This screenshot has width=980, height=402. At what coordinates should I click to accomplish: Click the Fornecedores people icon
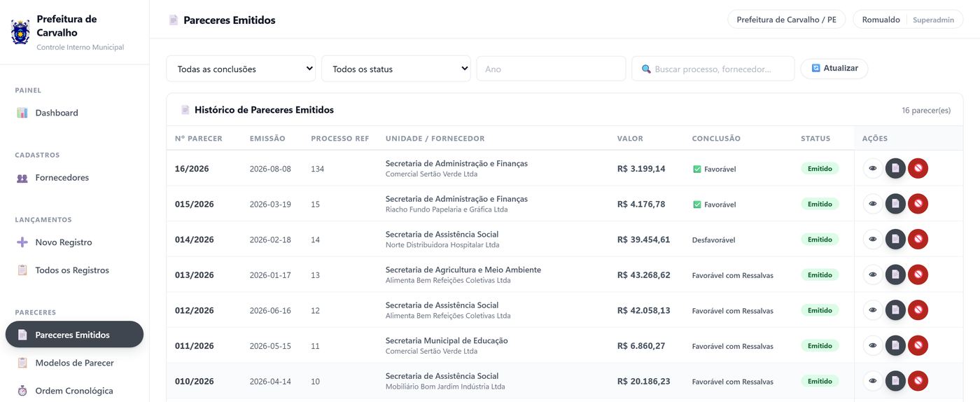click(x=22, y=178)
